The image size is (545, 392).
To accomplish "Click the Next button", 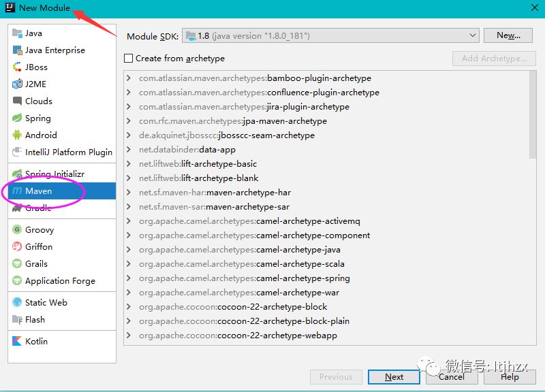I will (x=394, y=377).
